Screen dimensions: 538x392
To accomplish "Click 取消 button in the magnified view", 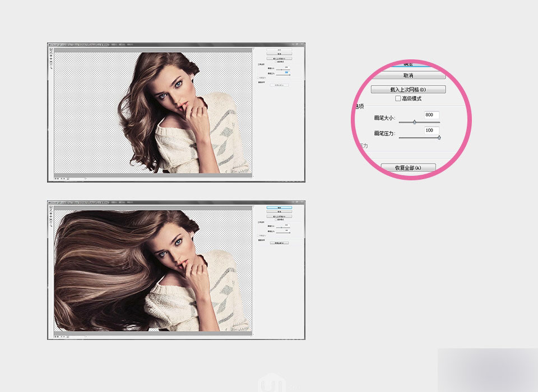I will 408,76.
